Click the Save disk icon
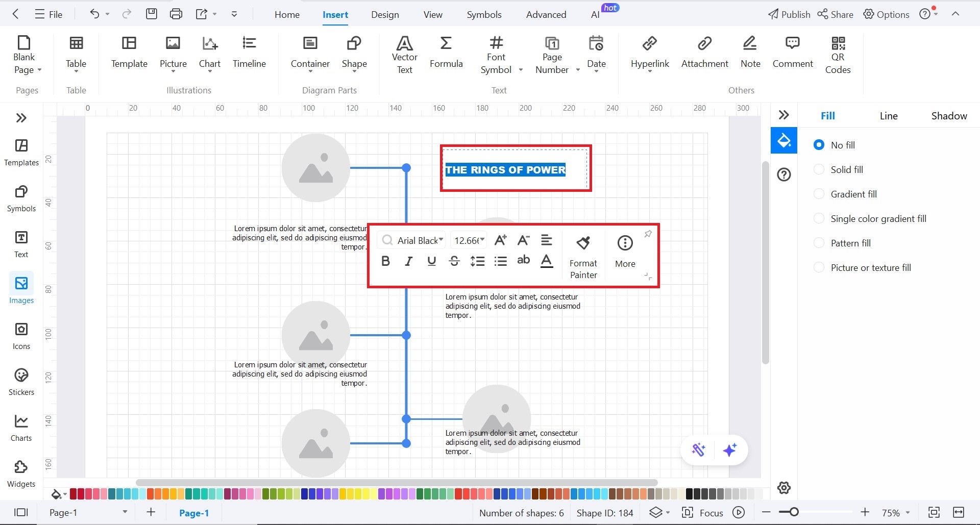The width and height of the screenshot is (980, 525). 152,14
